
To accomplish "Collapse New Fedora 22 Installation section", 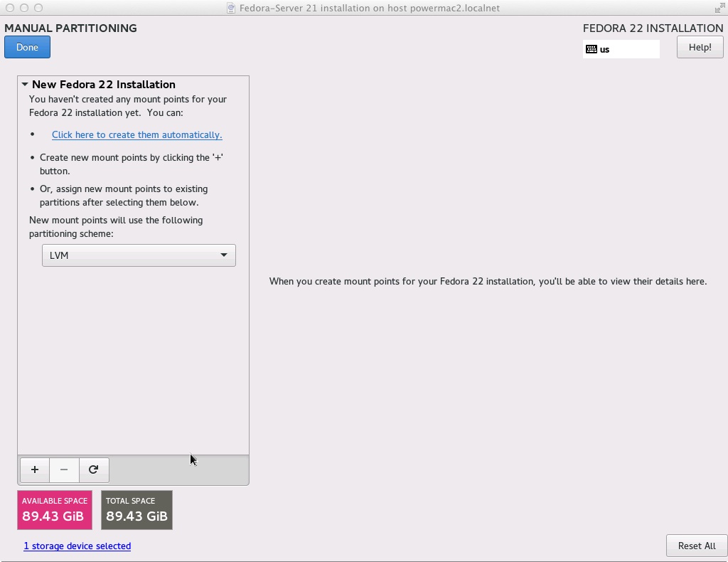I will pyautogui.click(x=25, y=84).
